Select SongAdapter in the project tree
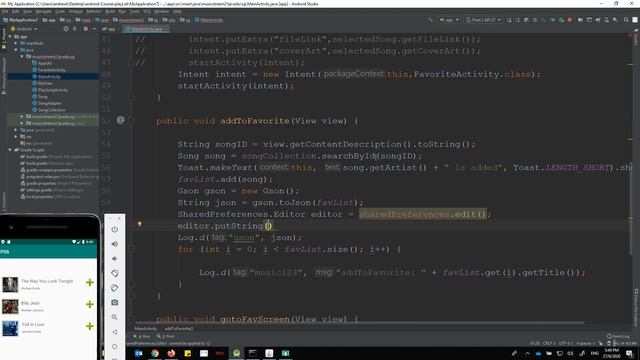The height and width of the screenshot is (360, 640). click(x=49, y=103)
